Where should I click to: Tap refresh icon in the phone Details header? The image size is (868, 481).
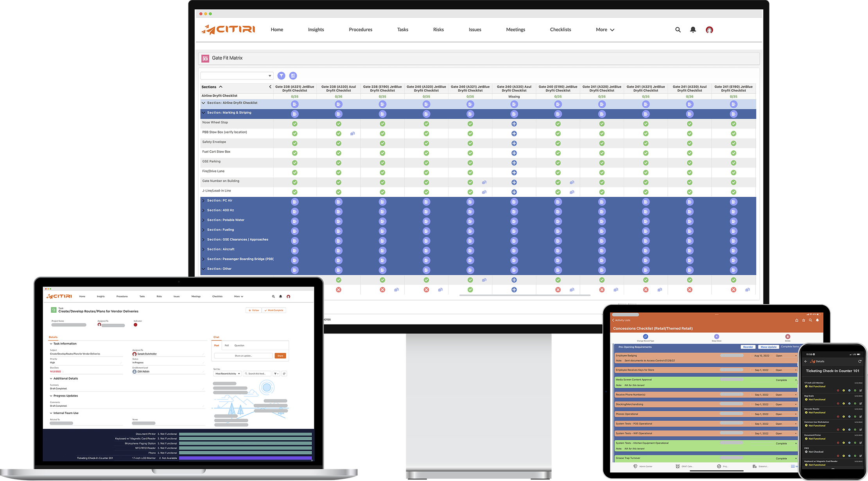pyautogui.click(x=860, y=361)
